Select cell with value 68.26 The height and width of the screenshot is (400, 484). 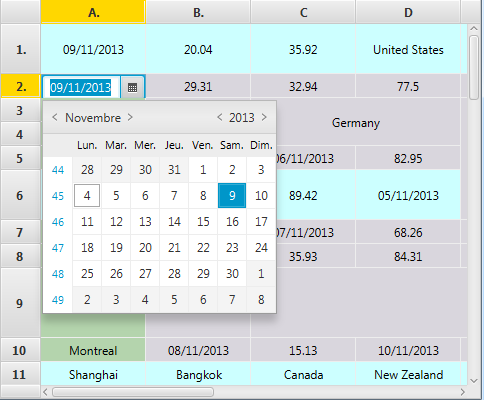pos(408,232)
